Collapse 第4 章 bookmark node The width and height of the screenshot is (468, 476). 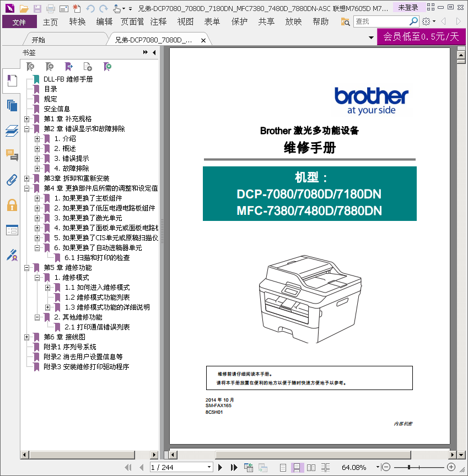point(26,188)
